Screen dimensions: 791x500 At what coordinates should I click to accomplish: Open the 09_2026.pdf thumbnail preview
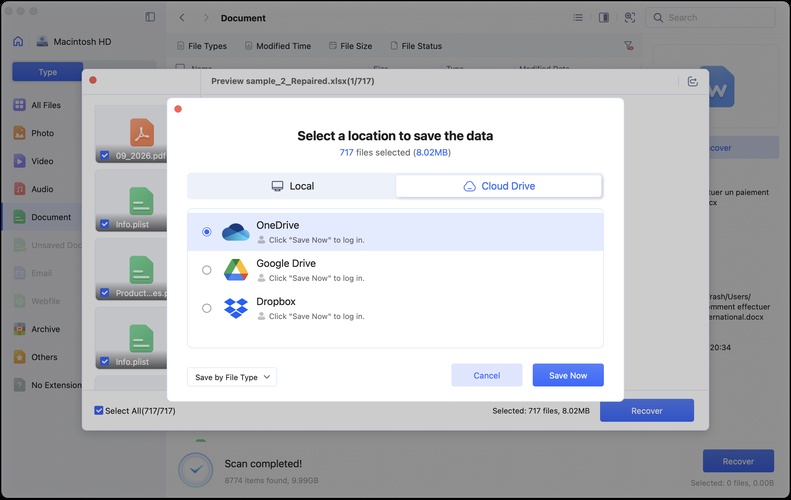pyautogui.click(x=131, y=134)
